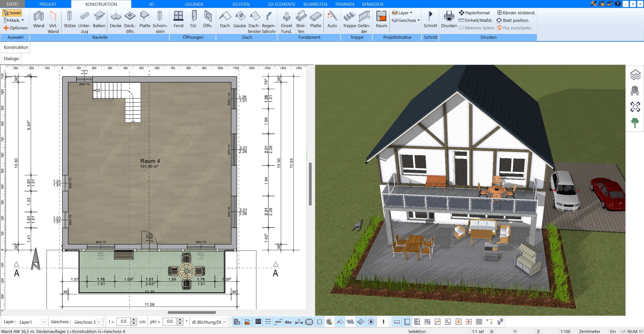Select the Tür door tool
644x334 pixels.
(x=193, y=19)
